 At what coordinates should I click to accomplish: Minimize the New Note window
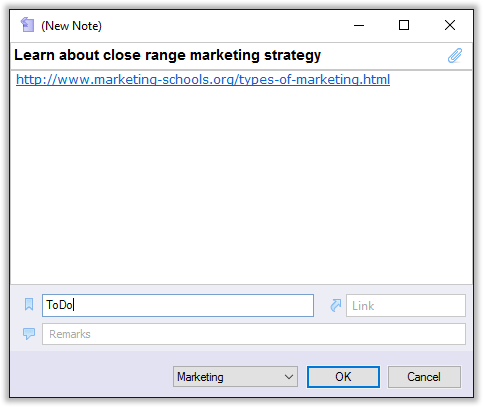pos(359,25)
